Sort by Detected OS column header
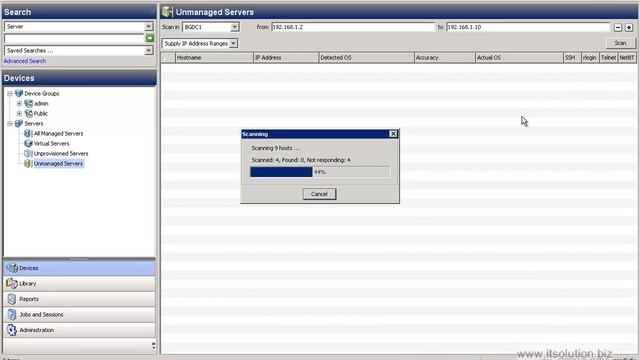 pos(366,58)
